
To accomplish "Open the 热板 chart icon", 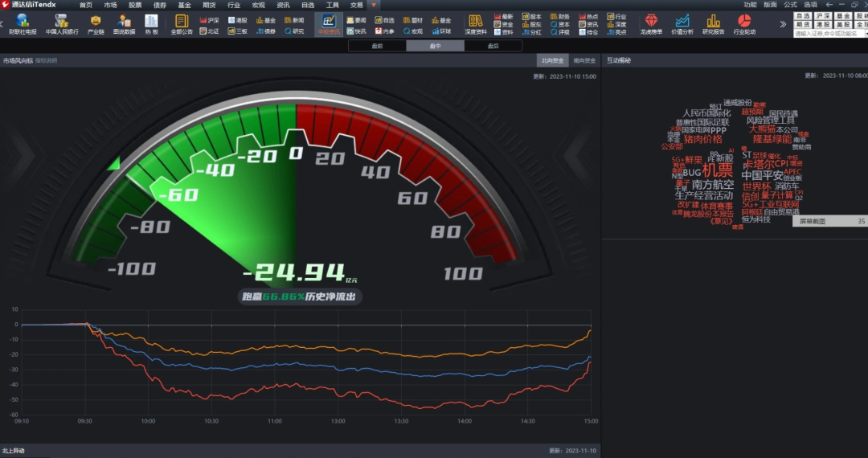I will point(151,24).
